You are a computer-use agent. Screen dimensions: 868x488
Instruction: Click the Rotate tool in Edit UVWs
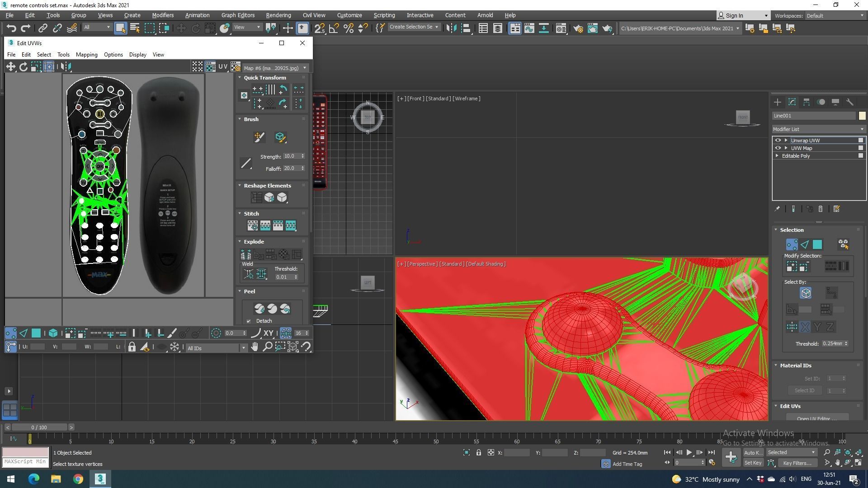click(x=23, y=67)
